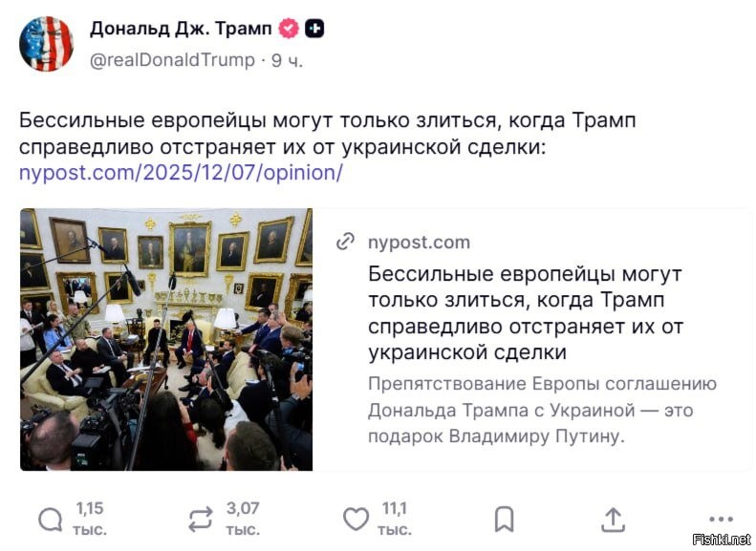Image resolution: width=756 pixels, height=551 pixels.
Task: Open the profile avatar picture
Action: tap(47, 43)
